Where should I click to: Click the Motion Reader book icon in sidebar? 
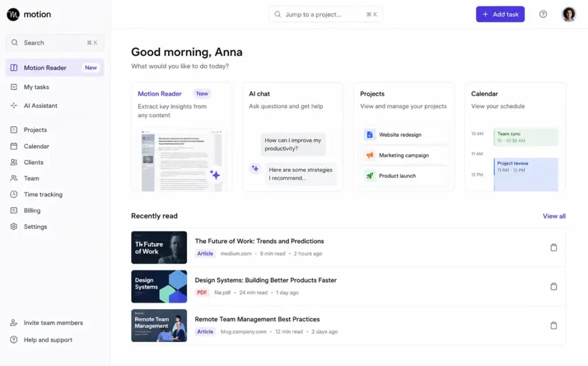[14, 68]
